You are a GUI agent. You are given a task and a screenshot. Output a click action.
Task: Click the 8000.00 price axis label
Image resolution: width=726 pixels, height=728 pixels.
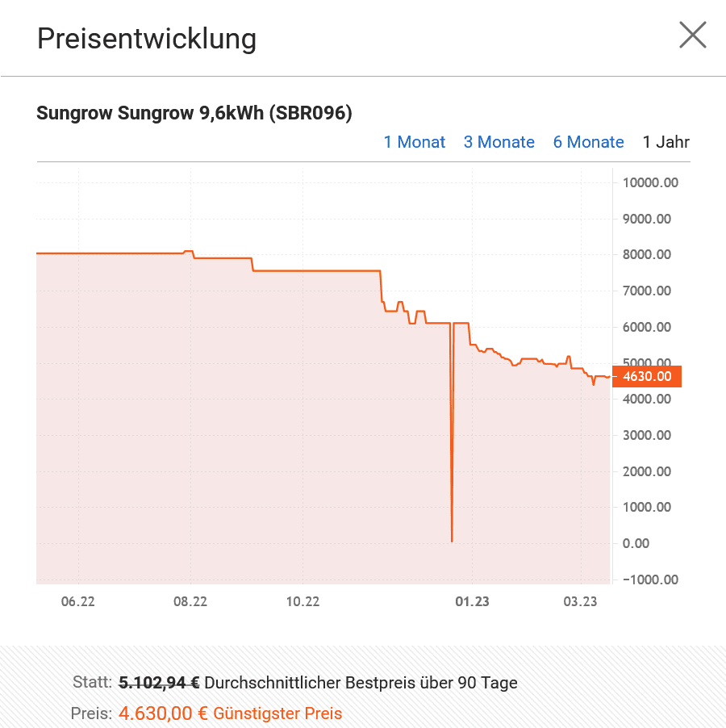click(x=647, y=254)
